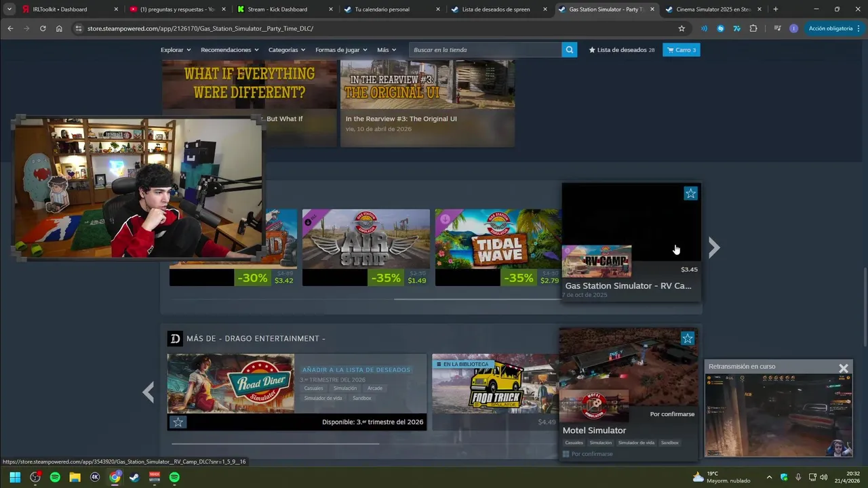This screenshot has height=488, width=868.
Task: Expand the Más menu
Action: pos(387,49)
